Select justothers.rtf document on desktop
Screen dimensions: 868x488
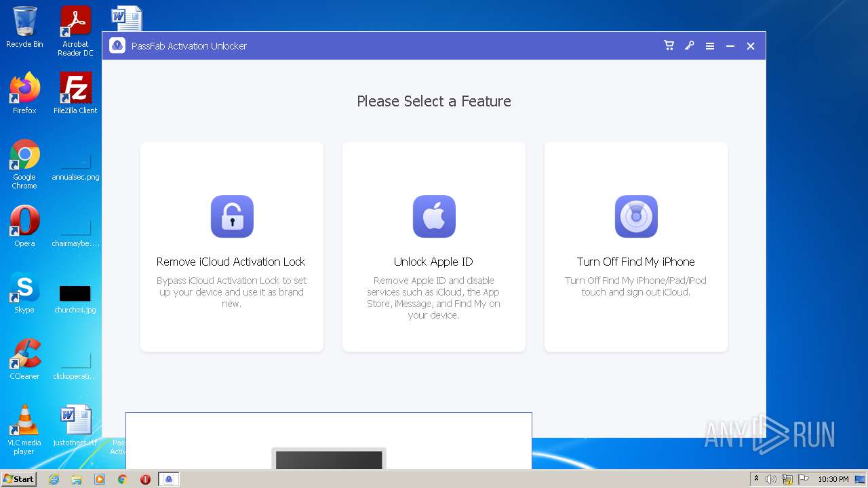(x=75, y=426)
